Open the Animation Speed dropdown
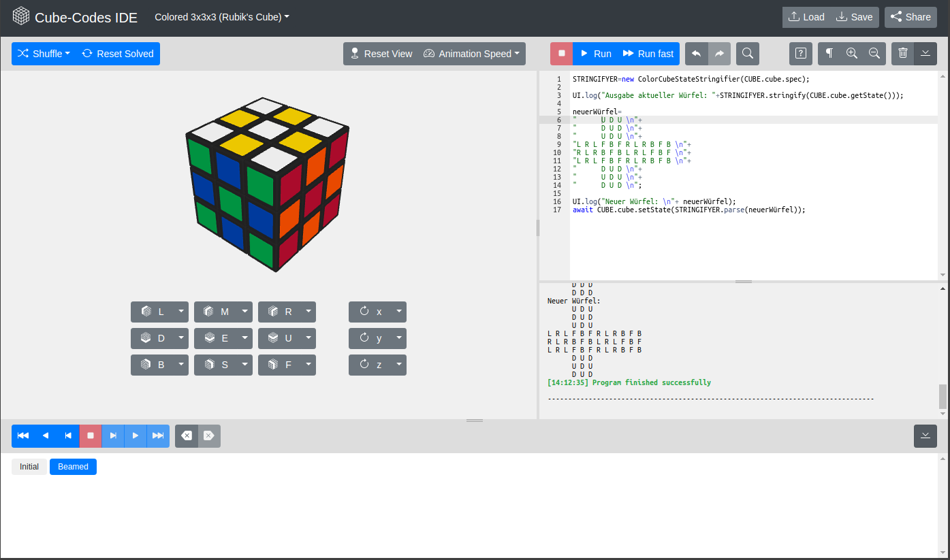 471,53
